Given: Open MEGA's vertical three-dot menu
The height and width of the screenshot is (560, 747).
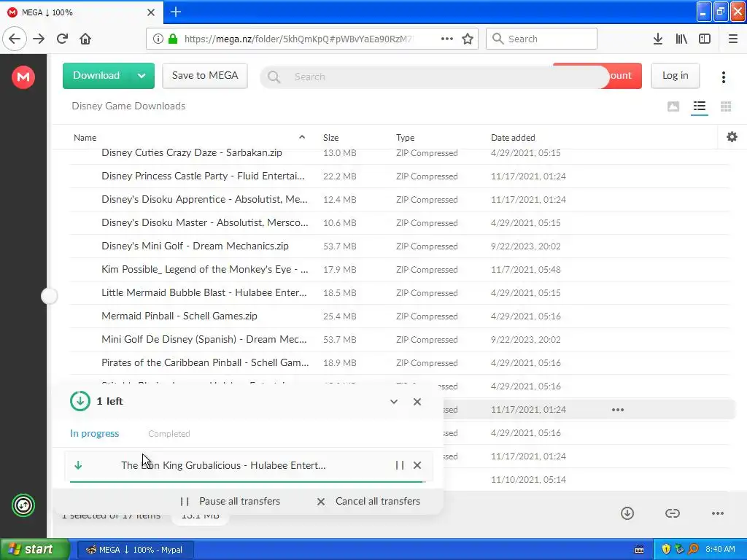Looking at the screenshot, I should 723,77.
